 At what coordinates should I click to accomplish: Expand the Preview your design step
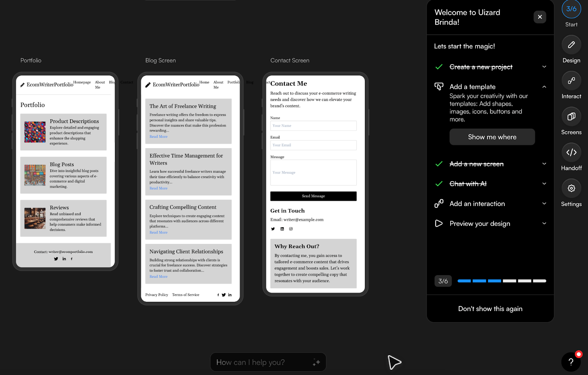click(x=544, y=223)
